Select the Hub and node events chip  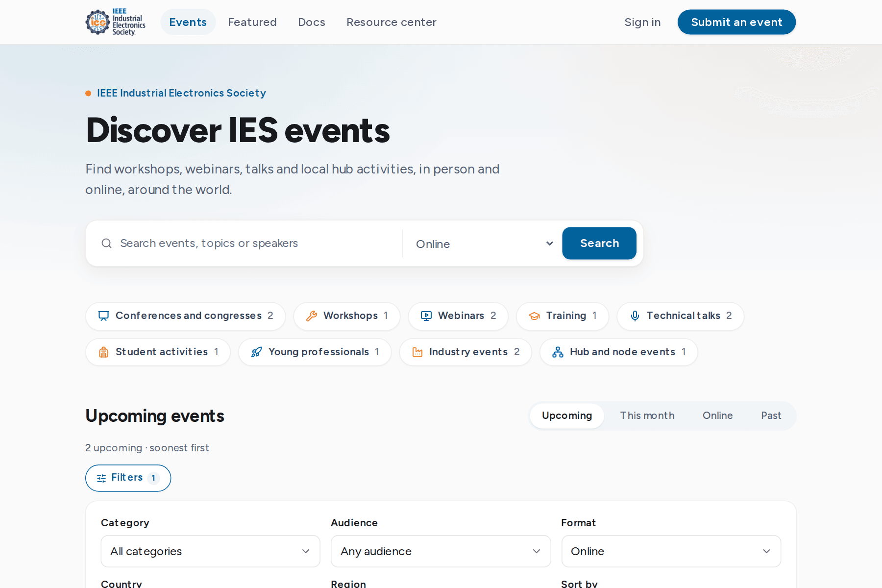[619, 352]
